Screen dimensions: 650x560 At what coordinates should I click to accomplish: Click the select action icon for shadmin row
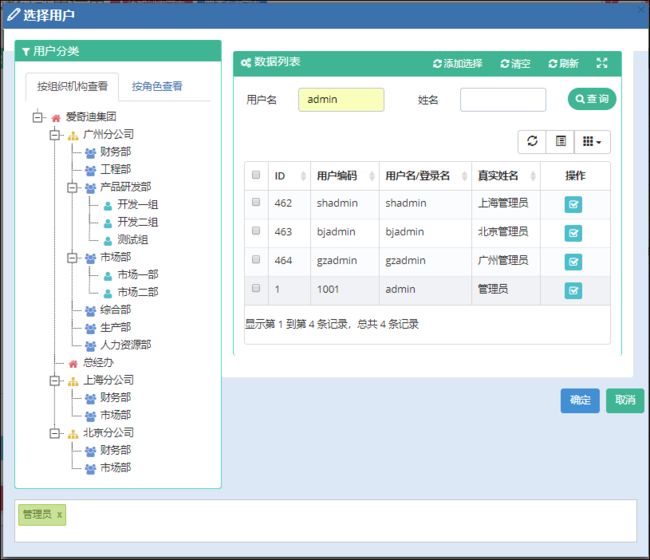(x=573, y=204)
